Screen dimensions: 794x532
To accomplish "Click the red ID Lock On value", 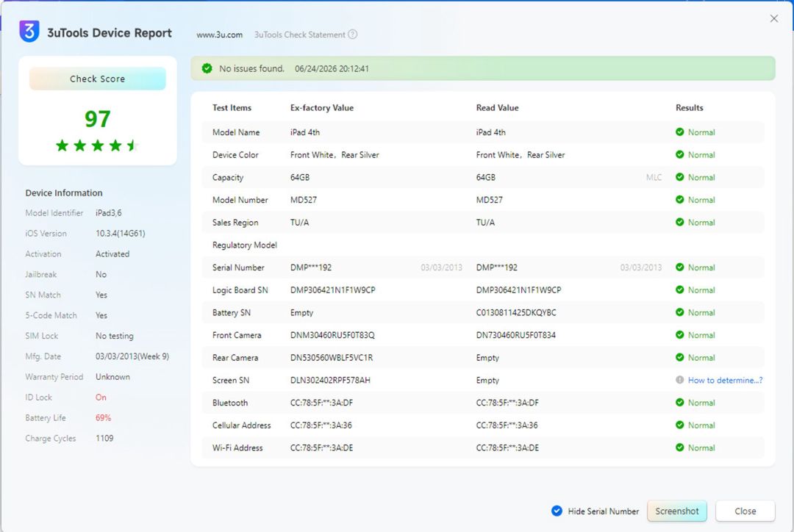I will (x=101, y=398).
